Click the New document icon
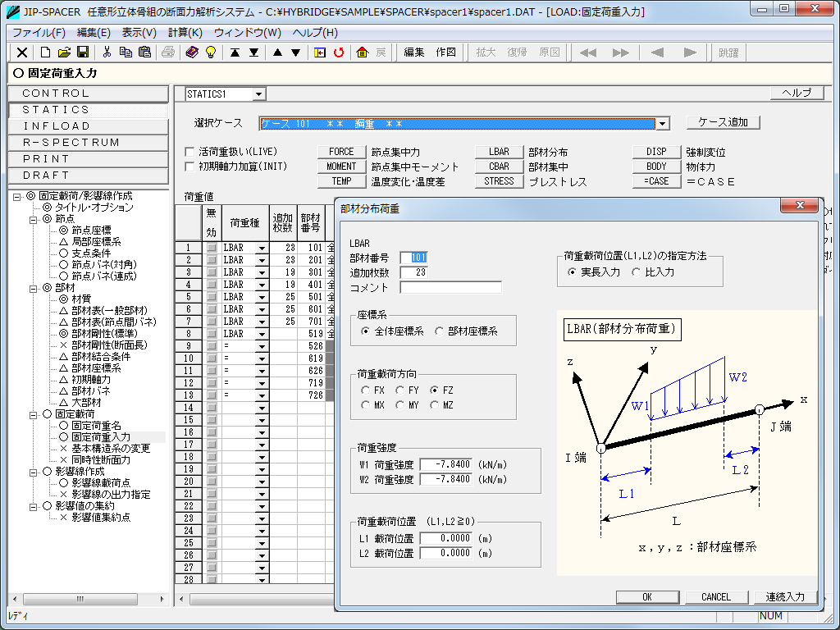This screenshot has width=840, height=630. (45, 52)
